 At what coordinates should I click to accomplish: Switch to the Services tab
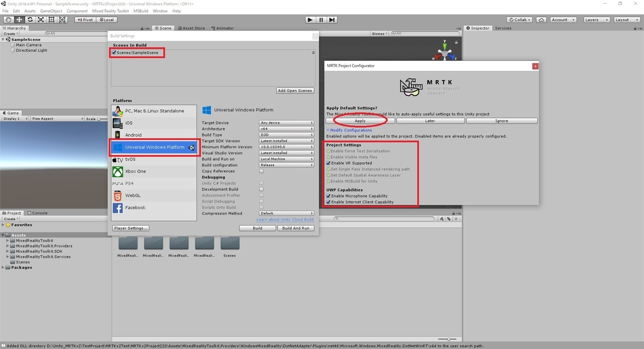click(503, 28)
